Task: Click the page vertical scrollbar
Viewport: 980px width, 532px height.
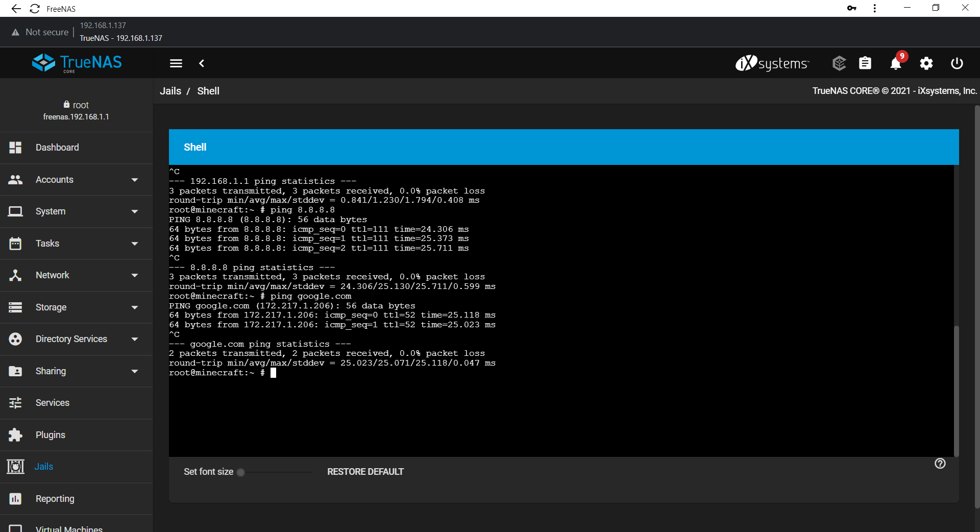Action: [977, 306]
